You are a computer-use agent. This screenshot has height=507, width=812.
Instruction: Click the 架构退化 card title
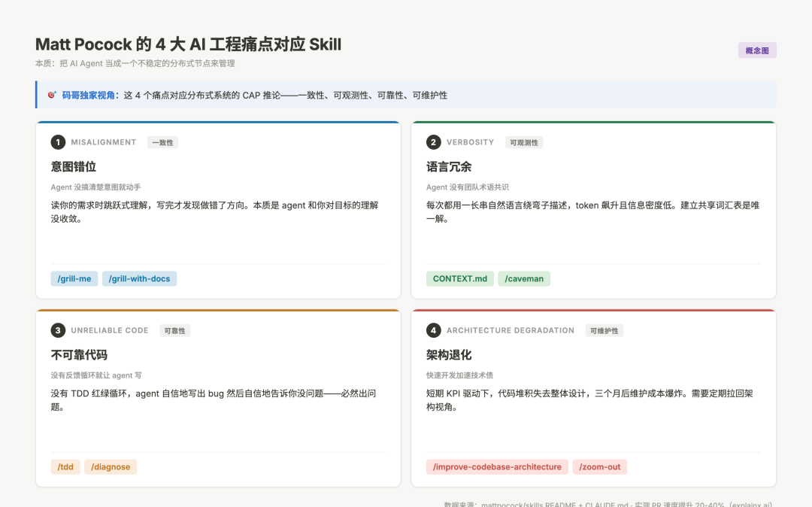(449, 355)
